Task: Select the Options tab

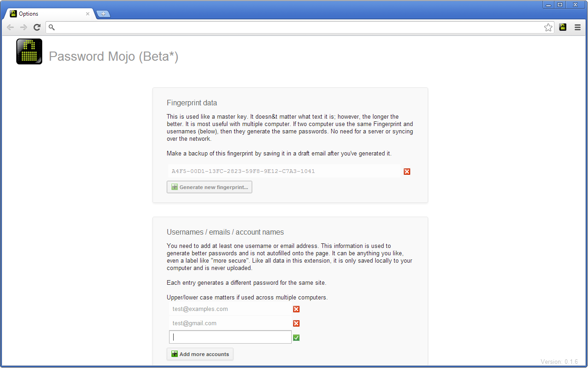Action: pos(50,14)
